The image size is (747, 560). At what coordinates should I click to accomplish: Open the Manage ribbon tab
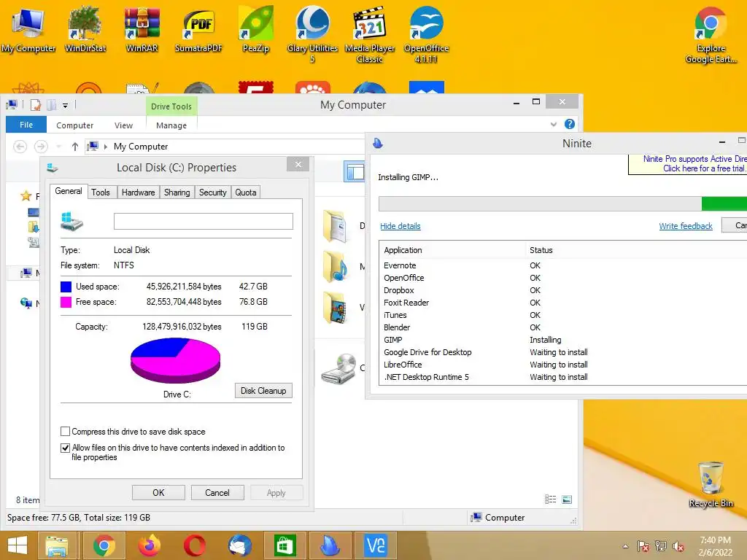coord(171,125)
